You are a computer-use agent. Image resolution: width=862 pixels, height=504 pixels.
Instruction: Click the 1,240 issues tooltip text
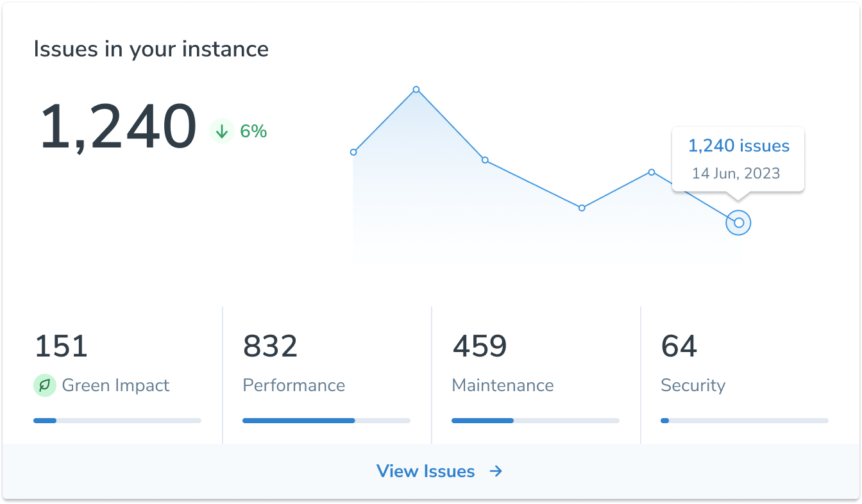point(738,146)
